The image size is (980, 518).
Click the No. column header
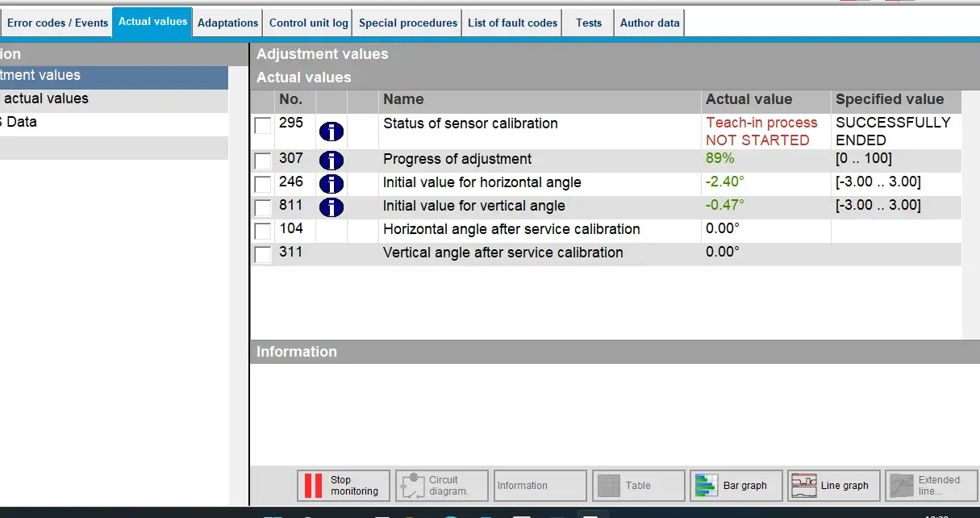pyautogui.click(x=295, y=100)
